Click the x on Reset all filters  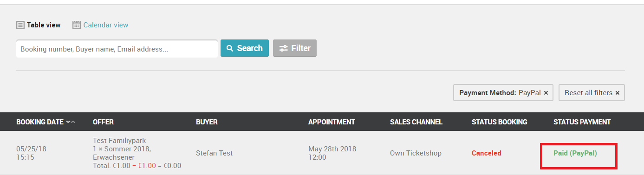pos(618,93)
